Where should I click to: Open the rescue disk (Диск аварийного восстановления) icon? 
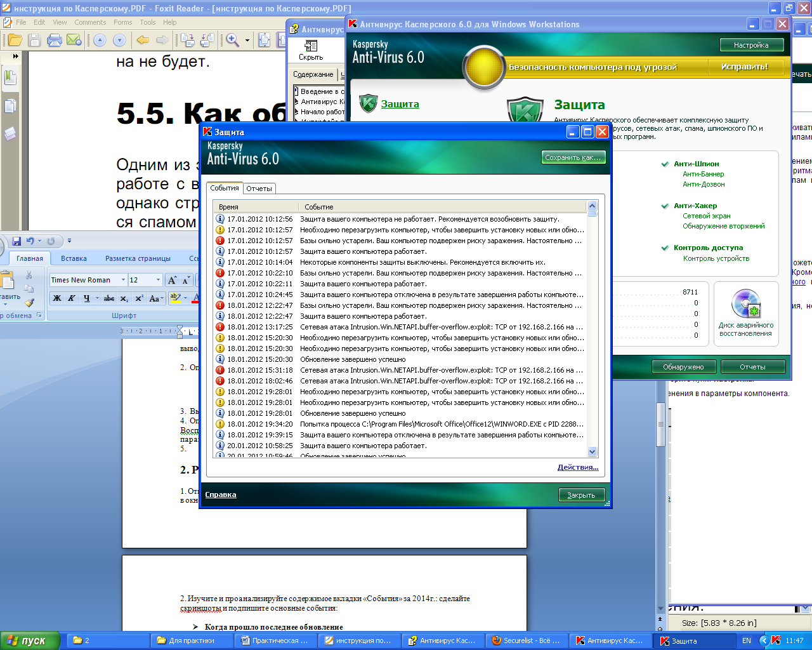(x=746, y=303)
